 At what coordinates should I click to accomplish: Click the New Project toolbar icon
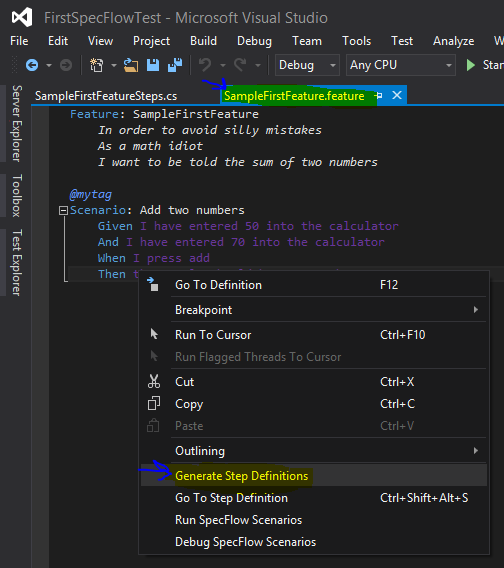96,65
